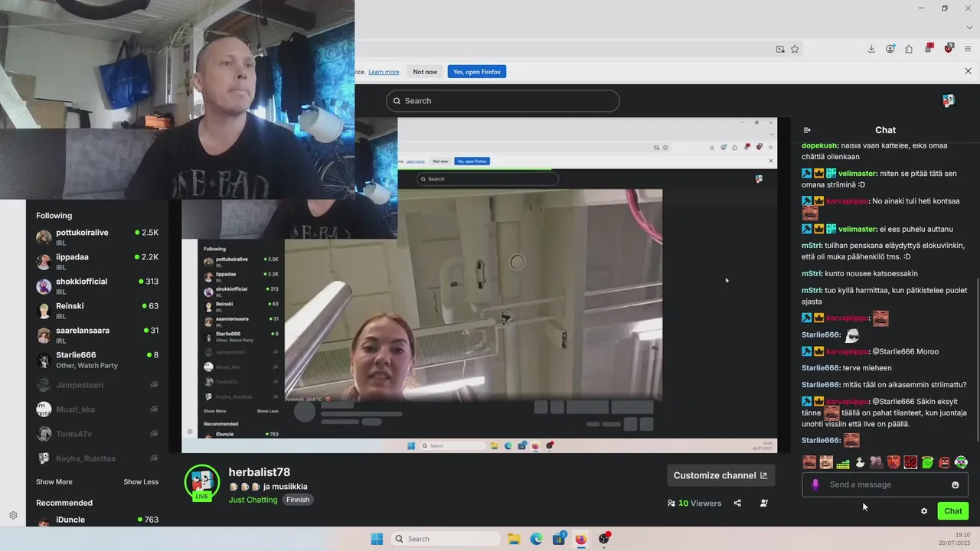Screen dimensions: 980x551
Task: Expand following list with Show More
Action: [x=54, y=482]
